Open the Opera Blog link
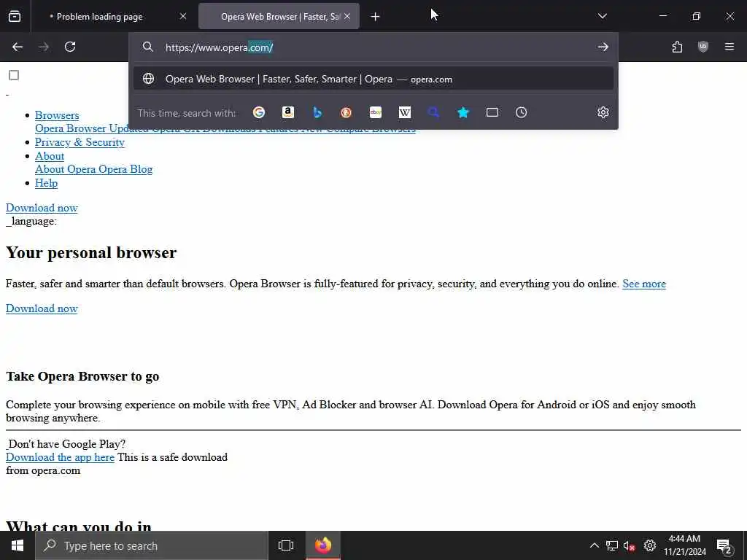 (x=125, y=169)
